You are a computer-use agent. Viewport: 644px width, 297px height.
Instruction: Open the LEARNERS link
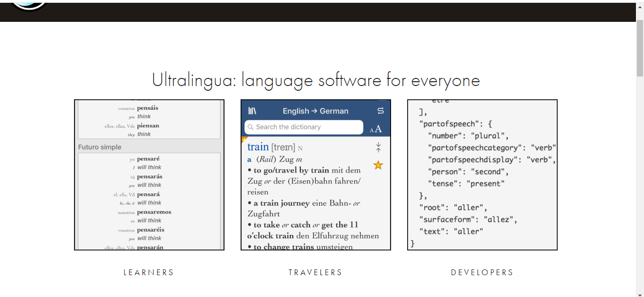149,272
